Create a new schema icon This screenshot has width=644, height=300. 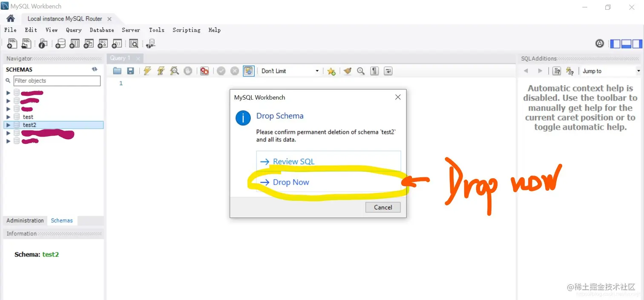click(60, 43)
